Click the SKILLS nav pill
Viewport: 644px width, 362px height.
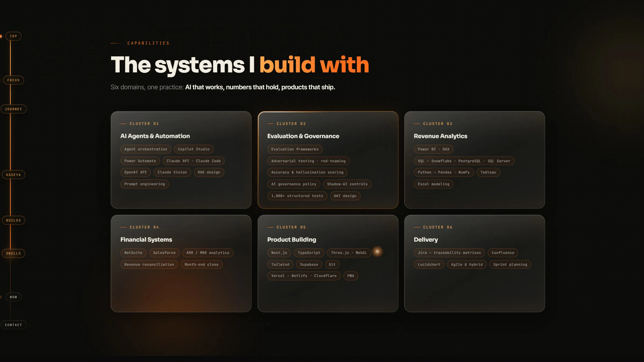(x=13, y=253)
